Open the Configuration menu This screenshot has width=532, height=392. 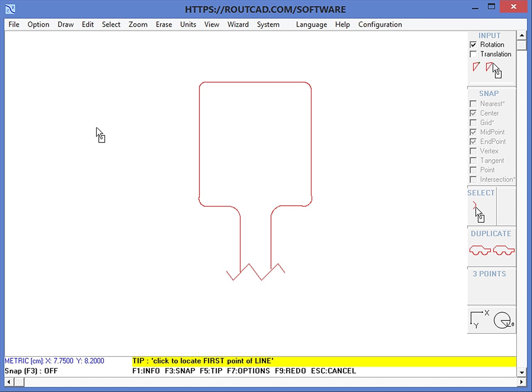point(380,24)
